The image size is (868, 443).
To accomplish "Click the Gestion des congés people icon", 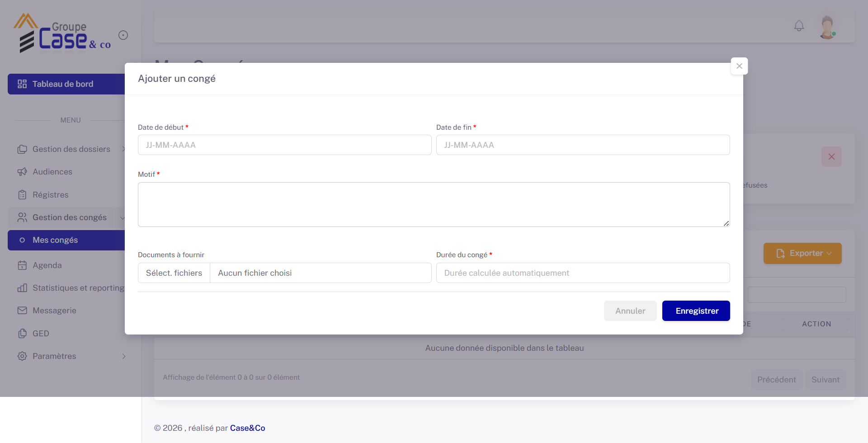I will click(x=22, y=217).
